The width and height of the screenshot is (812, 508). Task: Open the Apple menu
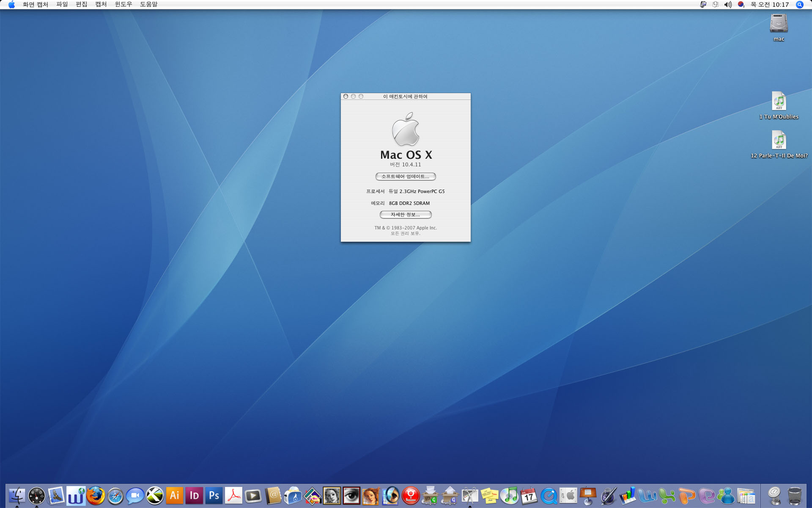(x=11, y=4)
